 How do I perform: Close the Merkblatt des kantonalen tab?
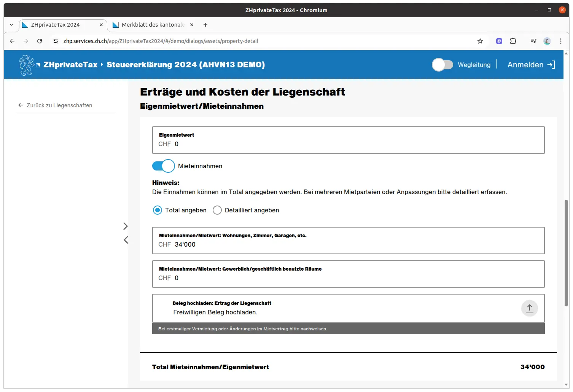coord(192,25)
